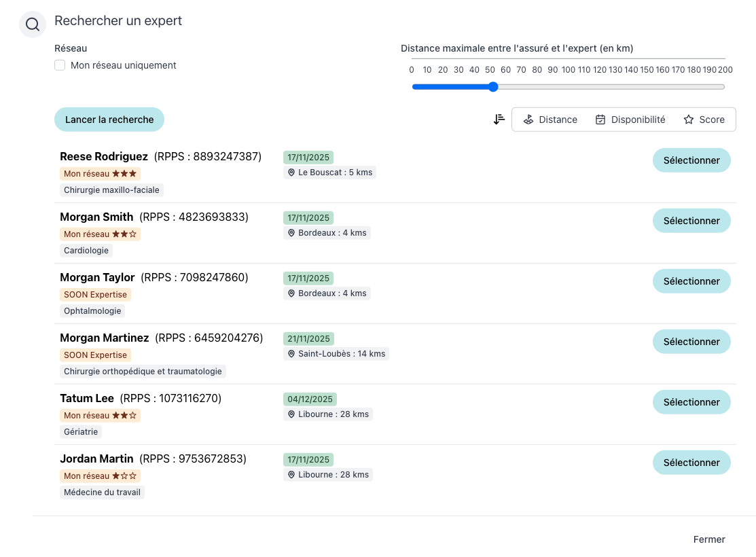The image size is (756, 557).
Task: Select expert Morgan Taylor
Action: tap(691, 281)
